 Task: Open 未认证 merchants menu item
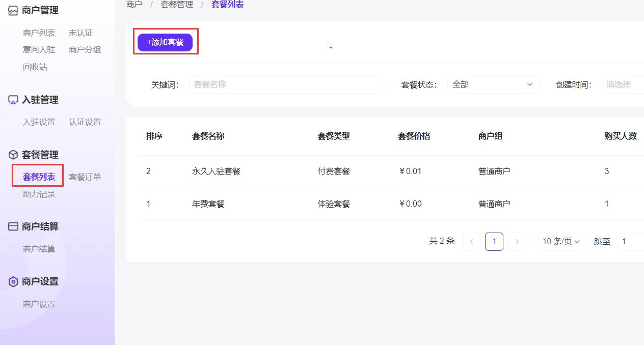pyautogui.click(x=81, y=33)
